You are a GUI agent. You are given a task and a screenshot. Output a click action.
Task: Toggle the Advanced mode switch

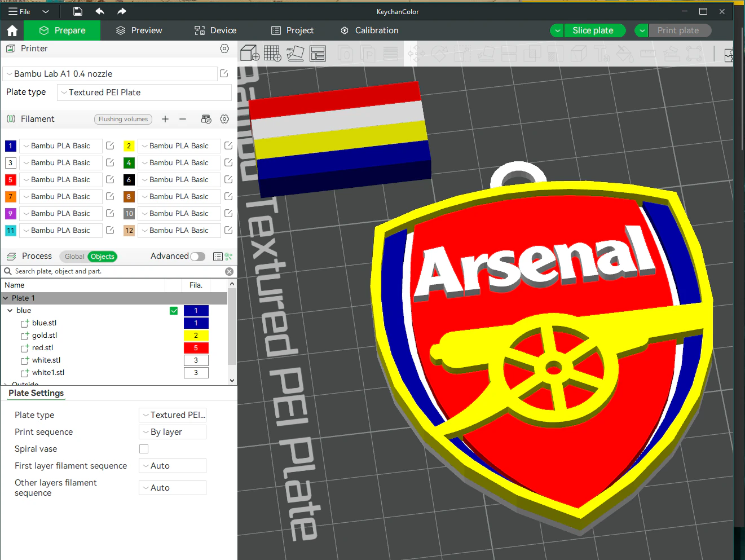coord(198,257)
